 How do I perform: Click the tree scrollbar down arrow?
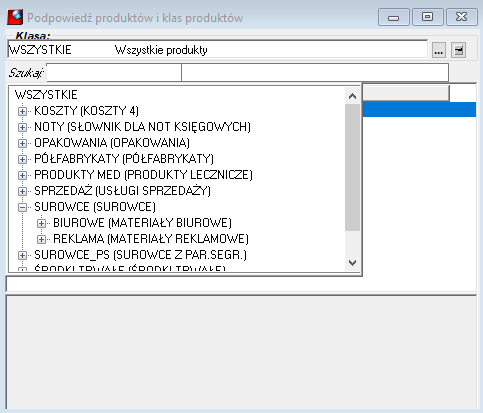[x=352, y=263]
